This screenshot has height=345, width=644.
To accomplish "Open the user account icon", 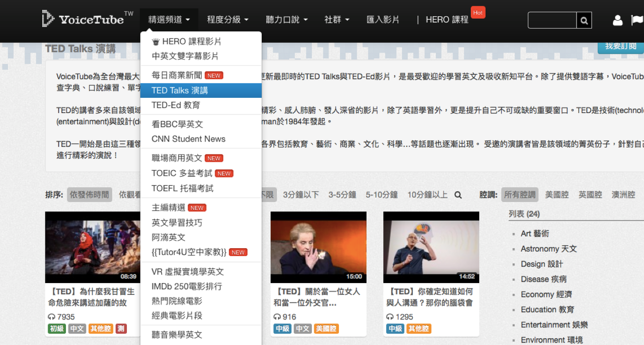I will [617, 20].
